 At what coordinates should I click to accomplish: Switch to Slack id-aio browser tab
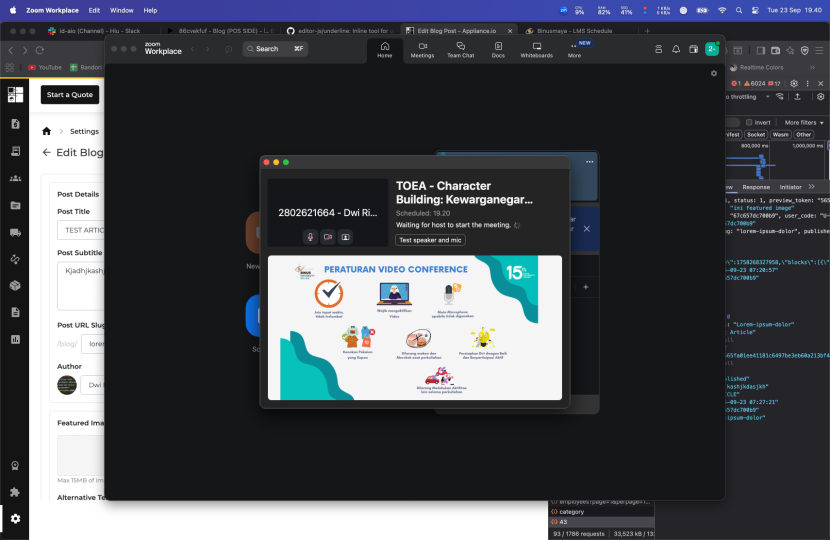[101, 31]
